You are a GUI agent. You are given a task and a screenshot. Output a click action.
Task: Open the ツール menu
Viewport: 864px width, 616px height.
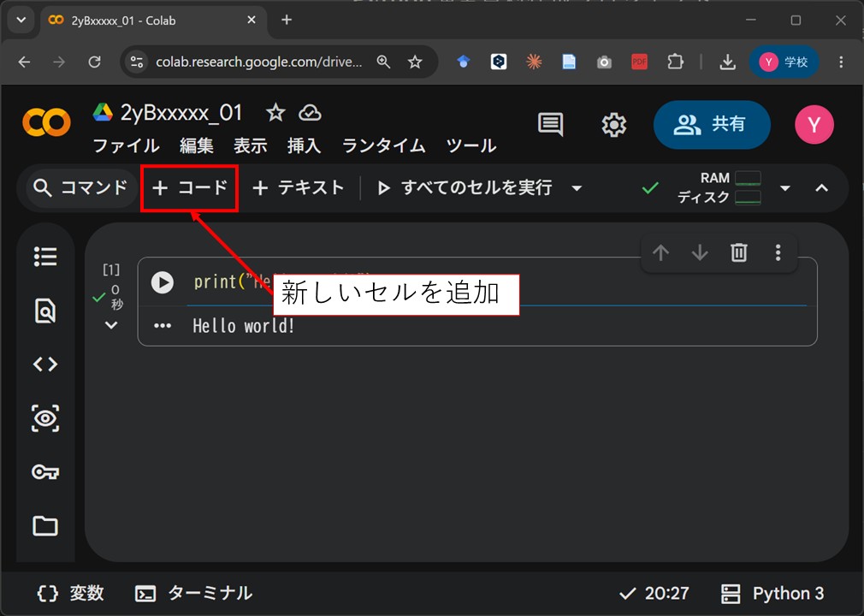[x=471, y=145]
